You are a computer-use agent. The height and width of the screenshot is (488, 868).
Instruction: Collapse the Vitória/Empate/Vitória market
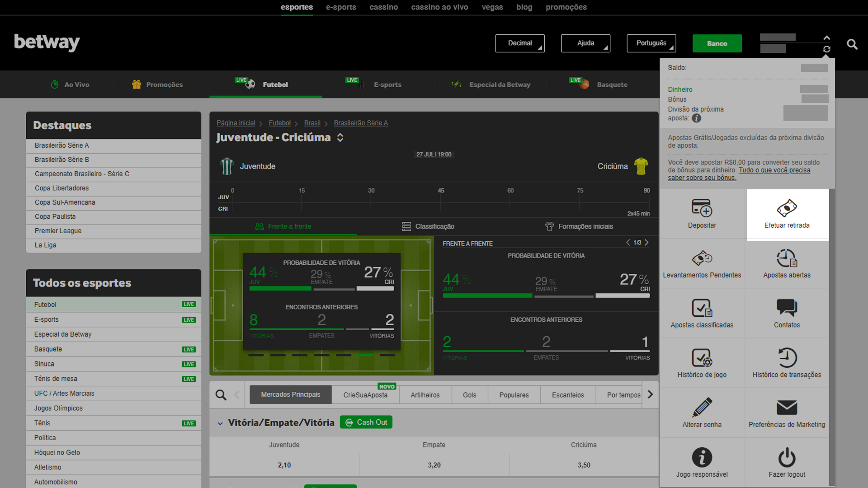click(220, 423)
